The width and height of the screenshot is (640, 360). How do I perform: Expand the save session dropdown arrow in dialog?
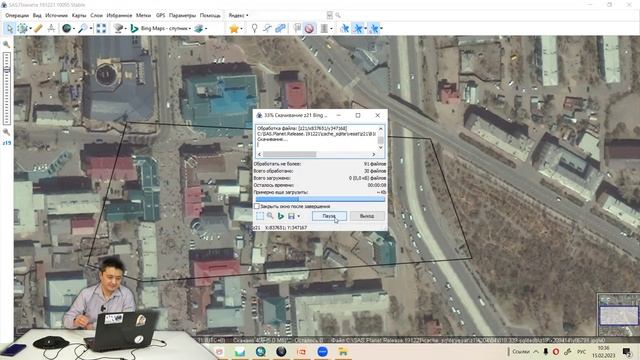[299, 216]
